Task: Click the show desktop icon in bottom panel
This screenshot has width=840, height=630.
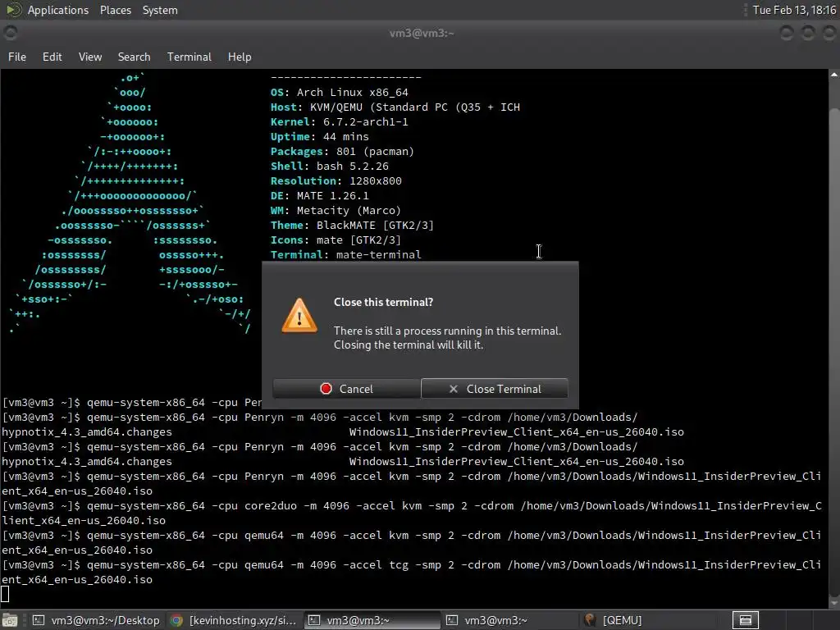Action: [x=10, y=620]
